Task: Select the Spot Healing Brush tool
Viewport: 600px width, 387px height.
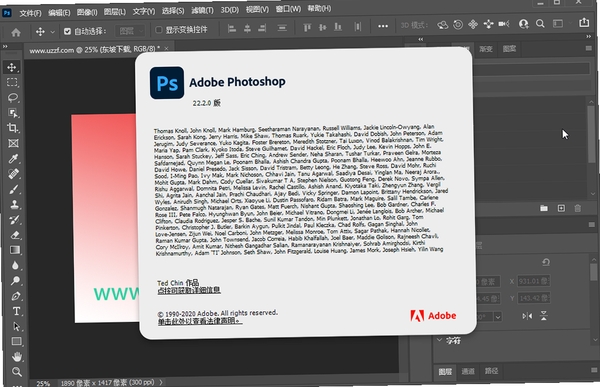Action: (x=14, y=174)
